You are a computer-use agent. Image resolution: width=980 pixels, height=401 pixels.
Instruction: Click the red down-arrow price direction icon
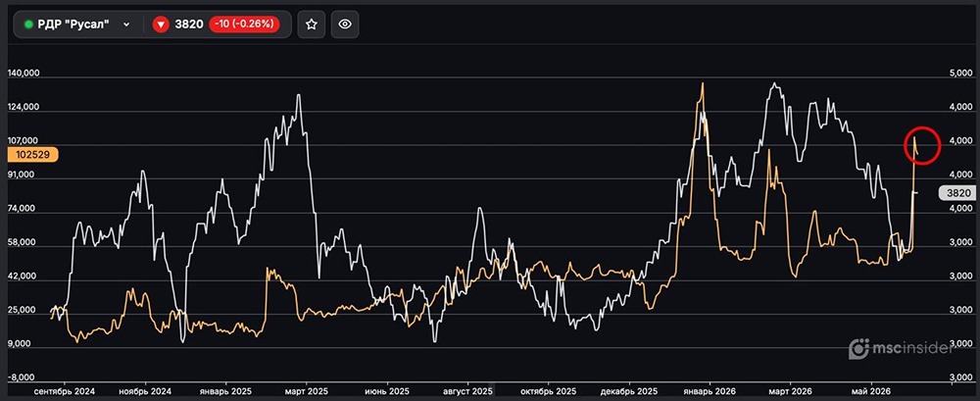pos(162,25)
